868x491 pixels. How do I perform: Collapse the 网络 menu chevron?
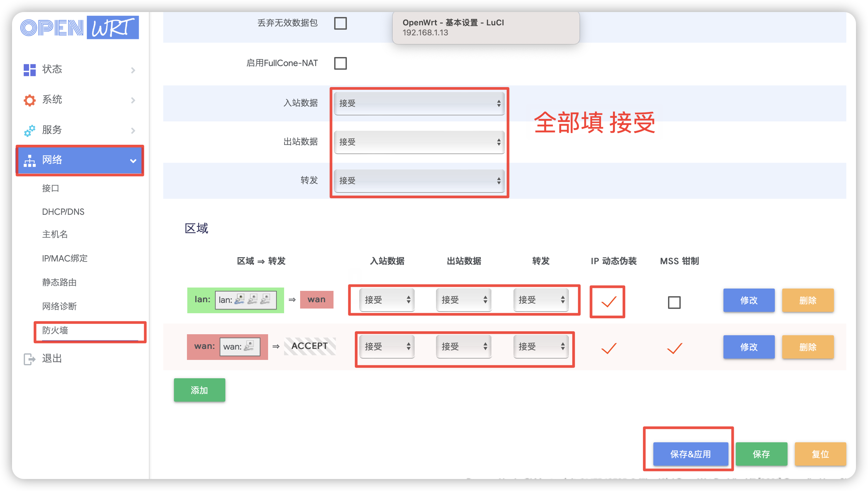(x=133, y=161)
